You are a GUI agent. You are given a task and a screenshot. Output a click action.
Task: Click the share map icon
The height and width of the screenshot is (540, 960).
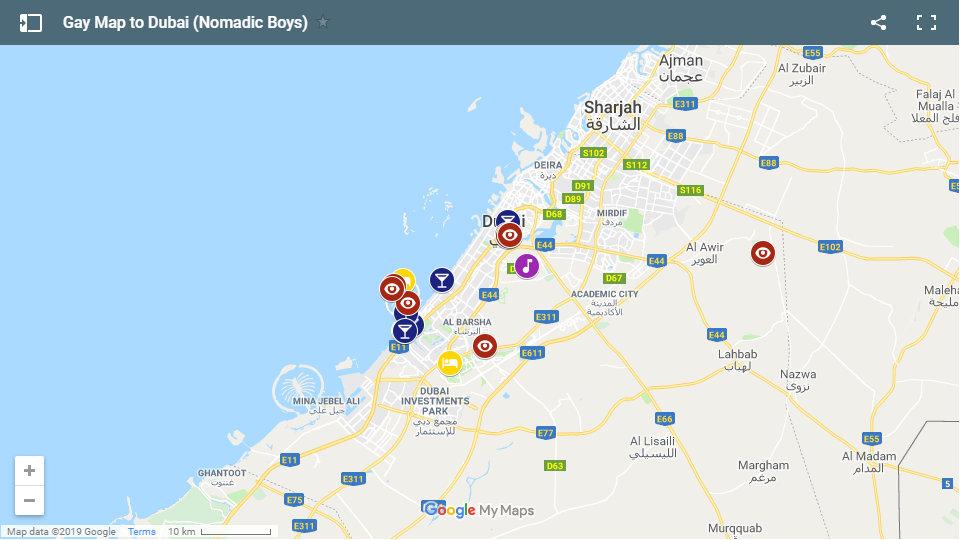[879, 23]
